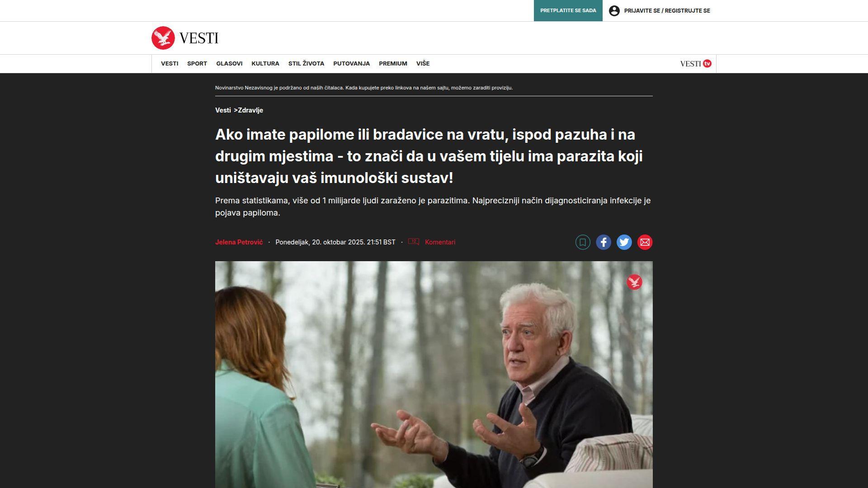Select PUTOVANJA in navigation bar

[x=351, y=64]
